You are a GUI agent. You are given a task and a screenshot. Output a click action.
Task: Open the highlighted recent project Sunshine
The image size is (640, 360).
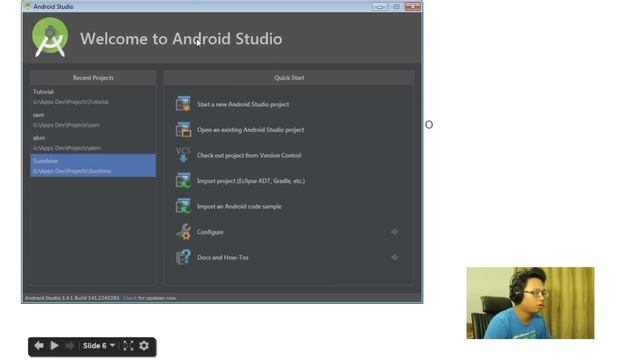click(x=93, y=165)
